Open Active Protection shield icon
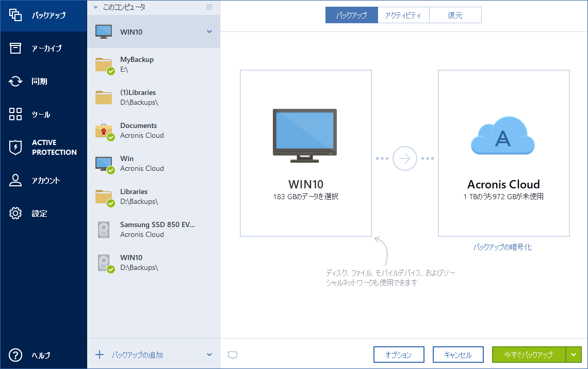The image size is (588, 369). pos(15,147)
